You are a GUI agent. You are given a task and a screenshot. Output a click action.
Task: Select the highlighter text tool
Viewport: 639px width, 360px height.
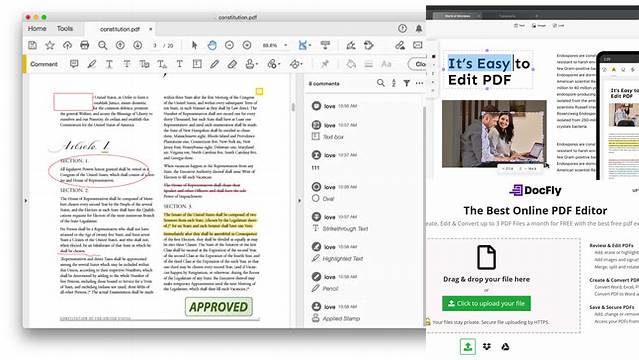point(92,64)
